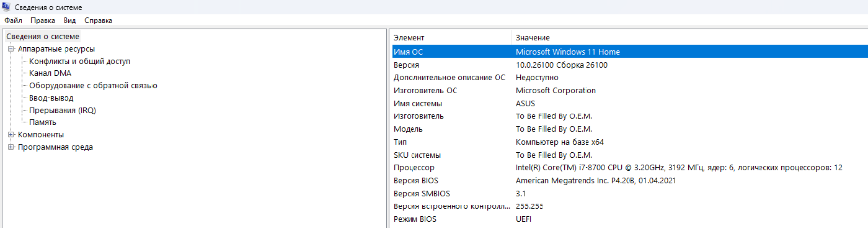
Task: Expand the Программная среда tree node
Action: click(11, 147)
